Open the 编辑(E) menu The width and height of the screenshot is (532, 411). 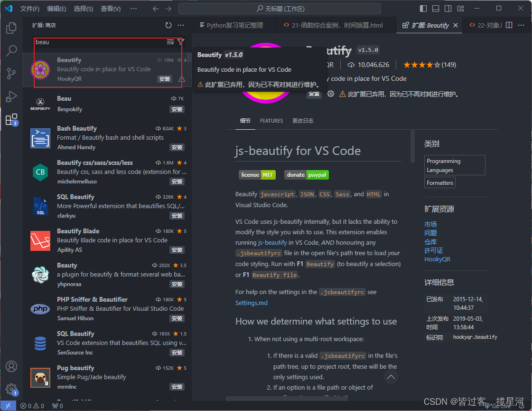56,9
